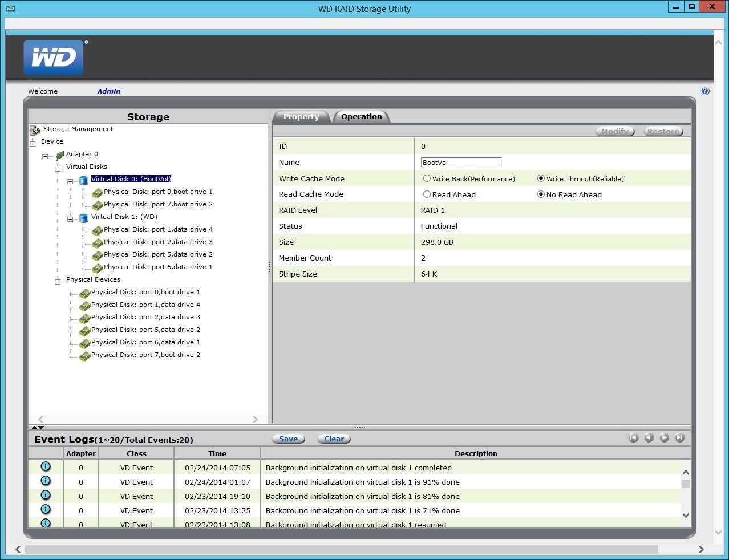Collapse Virtual Disk 0 (BootVol) node
The image size is (729, 560).
click(71, 181)
